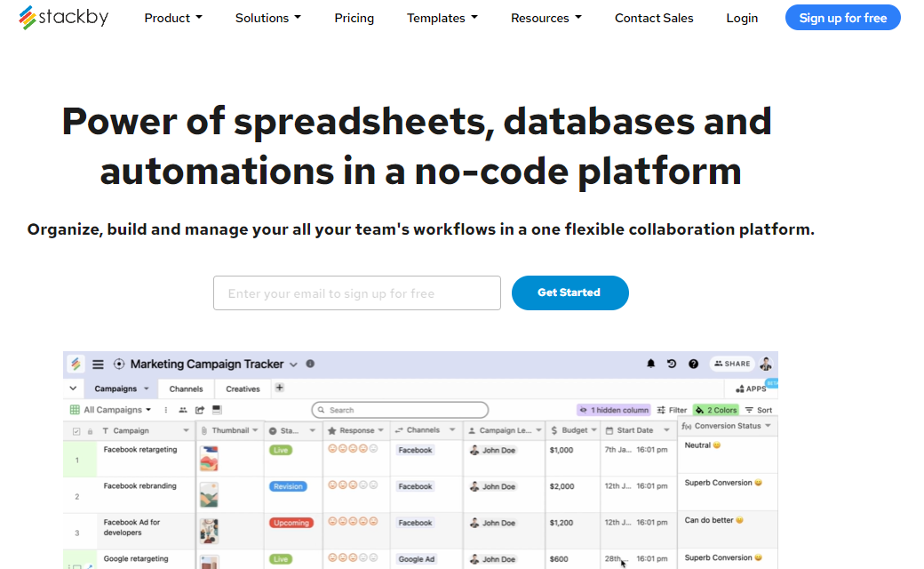Click the row height icon
This screenshot has height=569, width=924.
coord(217,410)
